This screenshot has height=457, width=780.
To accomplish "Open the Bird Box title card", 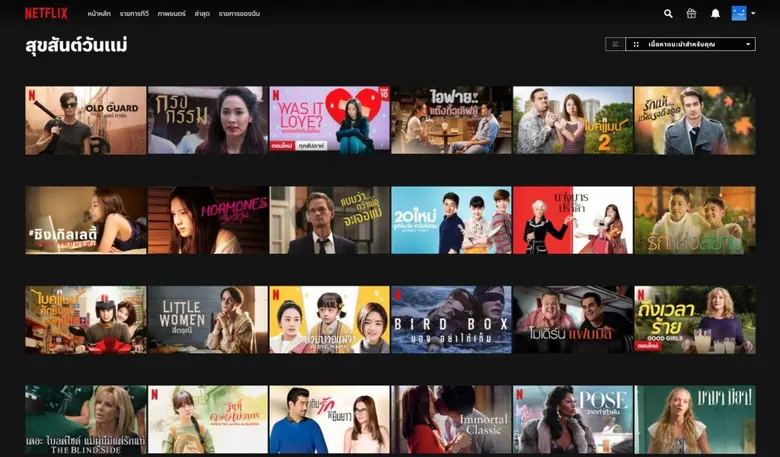I will tap(451, 320).
